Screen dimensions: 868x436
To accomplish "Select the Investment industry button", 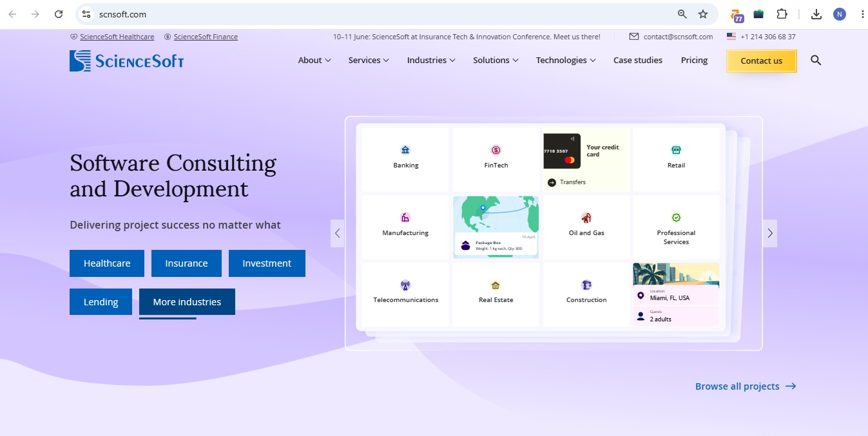I will coord(267,263).
